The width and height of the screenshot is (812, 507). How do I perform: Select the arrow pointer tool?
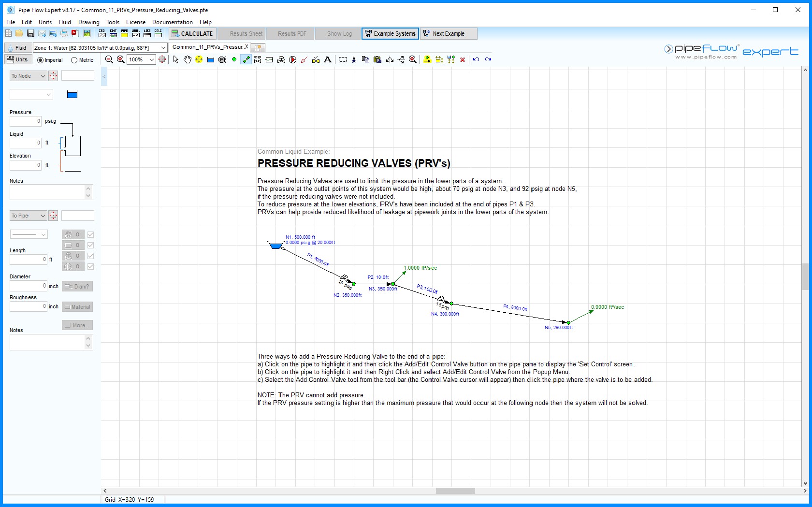pyautogui.click(x=175, y=59)
